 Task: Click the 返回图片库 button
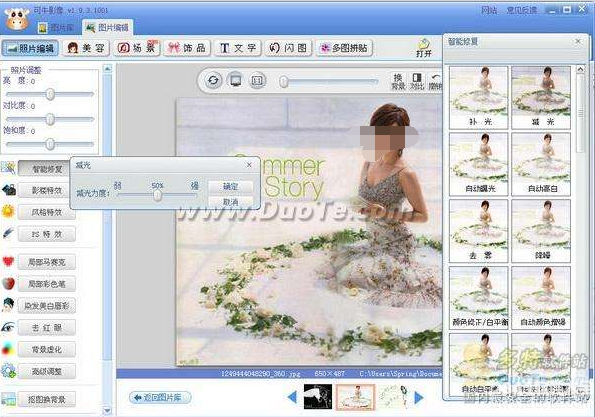tap(161, 398)
